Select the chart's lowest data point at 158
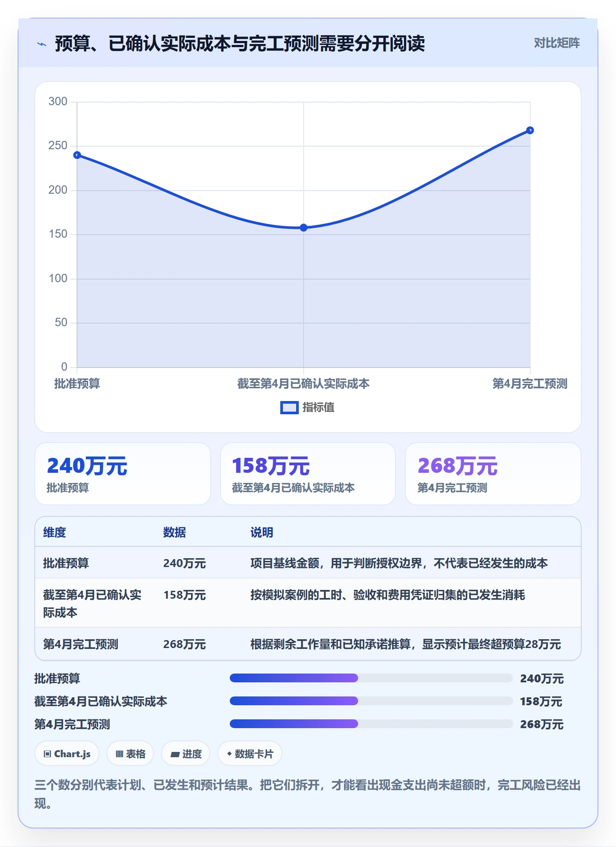616x847 pixels. click(304, 228)
